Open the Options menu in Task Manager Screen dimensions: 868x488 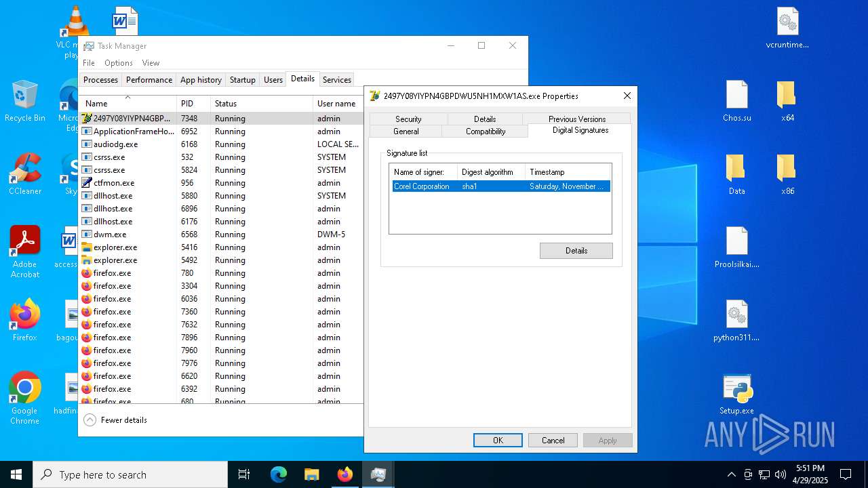click(x=119, y=63)
